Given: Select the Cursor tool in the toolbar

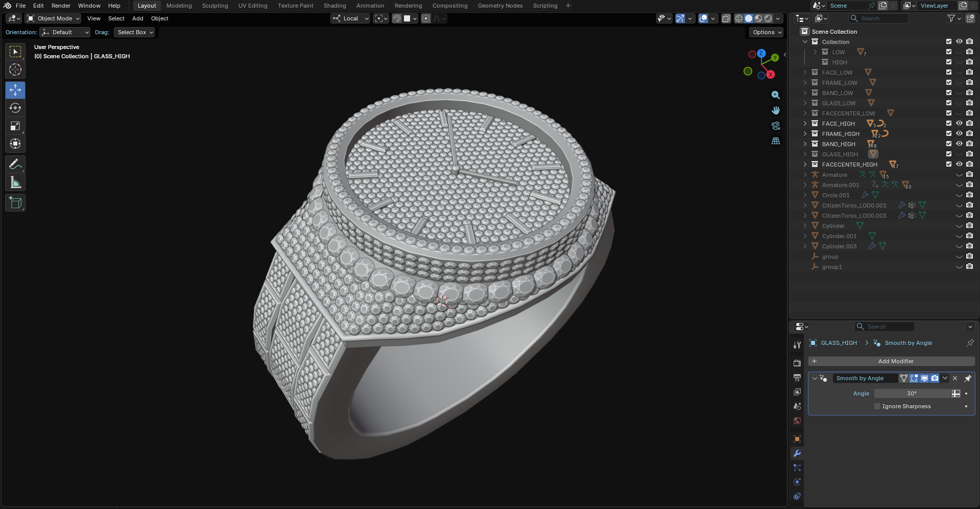Looking at the screenshot, I should (15, 70).
